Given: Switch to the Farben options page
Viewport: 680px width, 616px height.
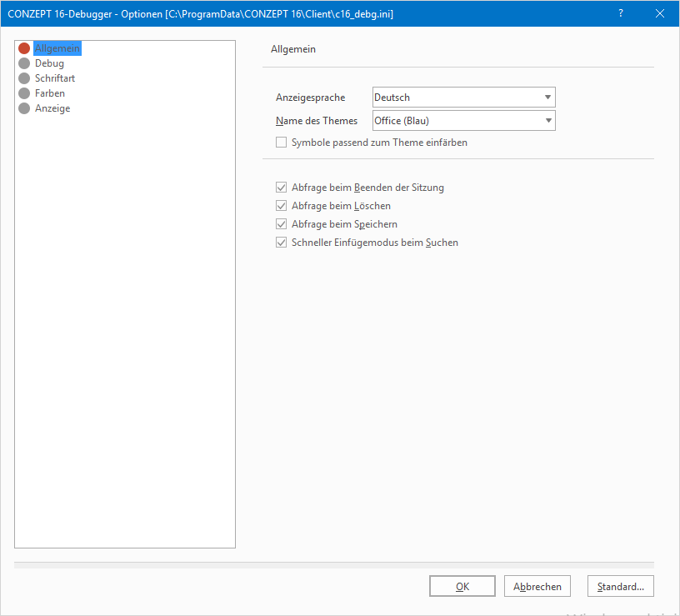Looking at the screenshot, I should point(50,93).
